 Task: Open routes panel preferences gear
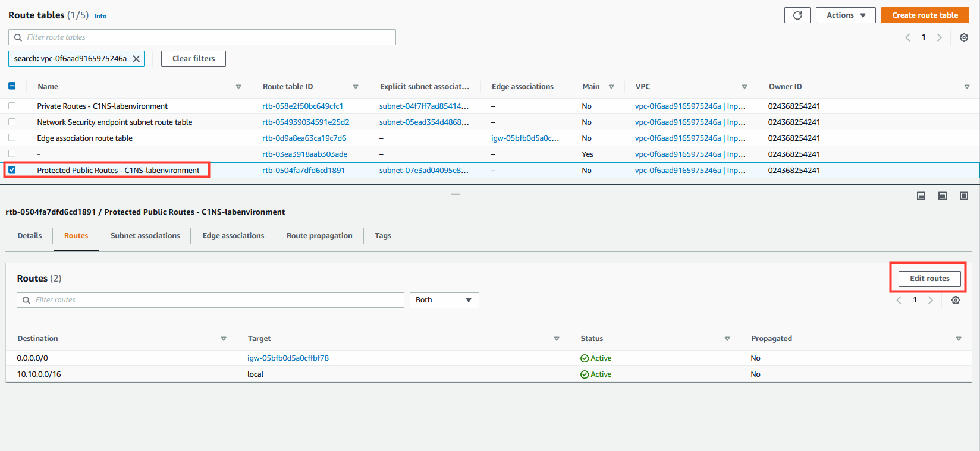pos(955,300)
